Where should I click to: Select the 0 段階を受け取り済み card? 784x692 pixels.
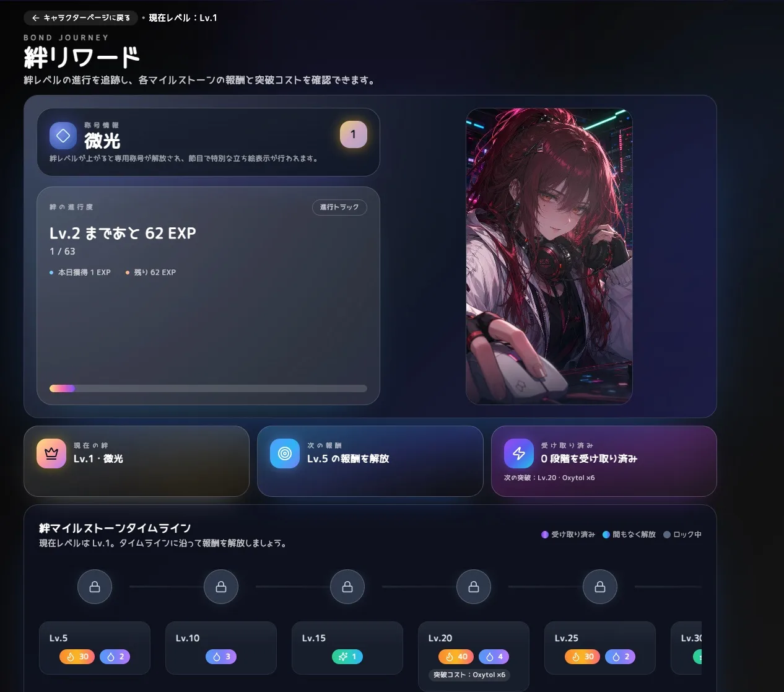(604, 461)
